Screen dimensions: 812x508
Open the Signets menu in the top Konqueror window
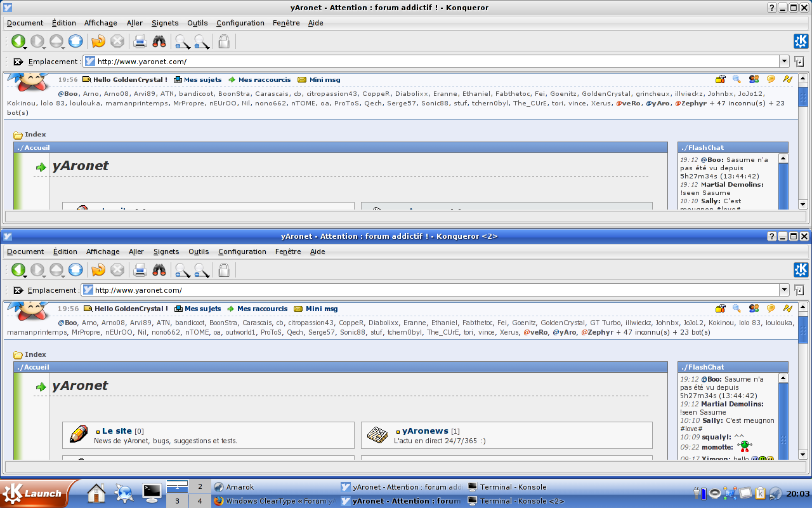coord(165,23)
